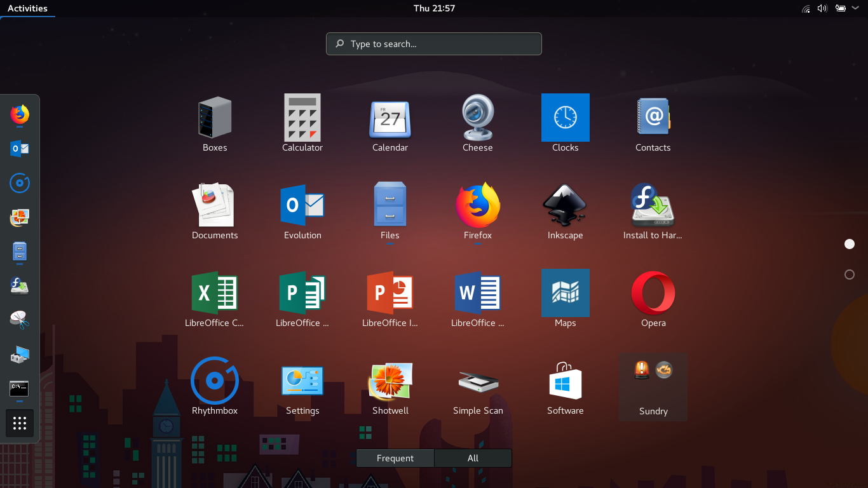
Task: Open the Simple Scan app
Action: [478, 381]
